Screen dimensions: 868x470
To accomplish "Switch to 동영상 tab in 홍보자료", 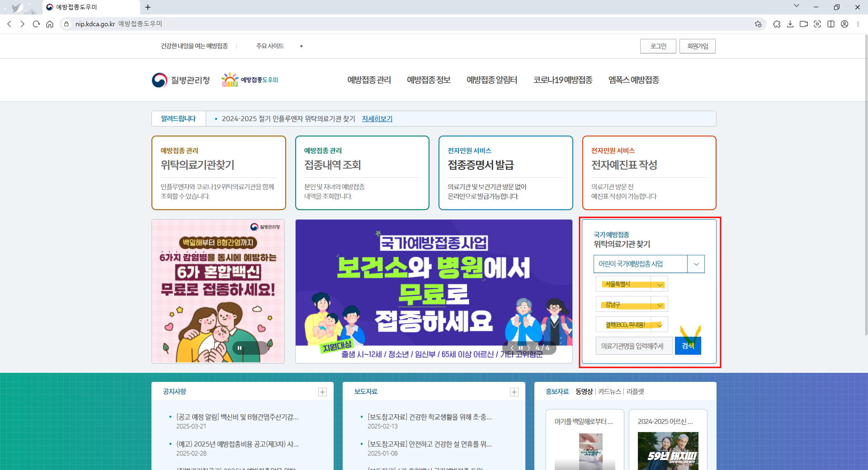I will (584, 392).
